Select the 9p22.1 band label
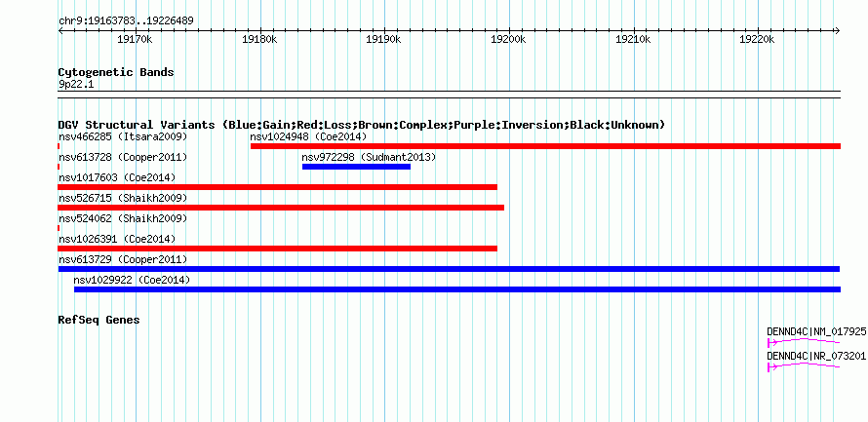 click(x=75, y=85)
